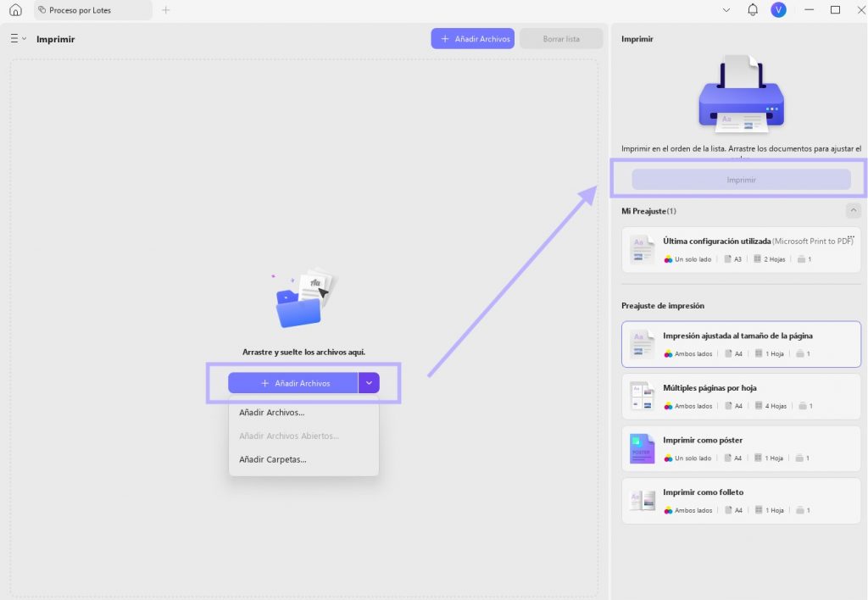Add a new tab with plus icon
The height and width of the screenshot is (600, 868).
165,10
